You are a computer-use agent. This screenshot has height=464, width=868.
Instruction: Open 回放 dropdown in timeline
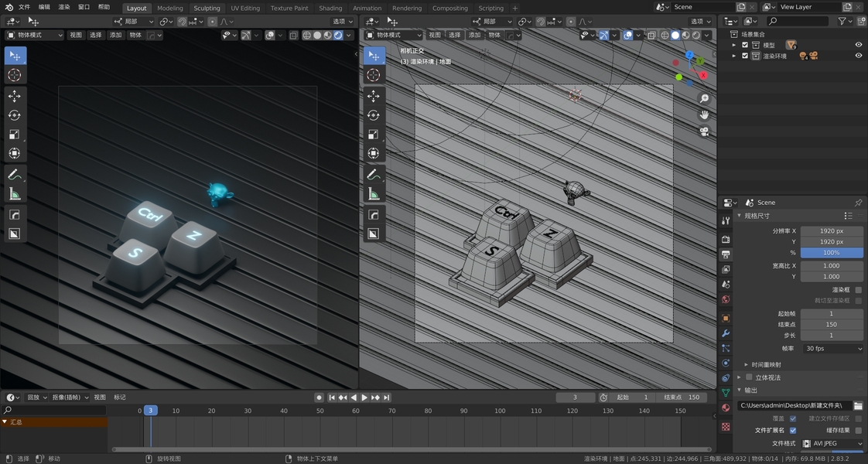(36, 397)
